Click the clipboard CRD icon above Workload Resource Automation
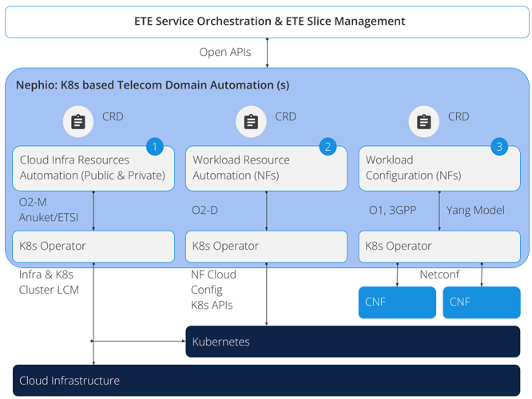Screen dimensions: 532x399 (251, 121)
